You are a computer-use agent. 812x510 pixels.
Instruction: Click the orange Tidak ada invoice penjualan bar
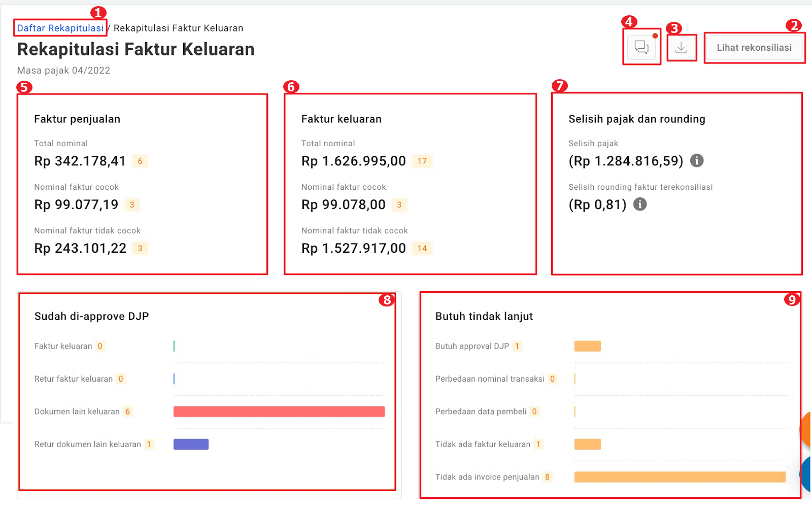point(680,477)
